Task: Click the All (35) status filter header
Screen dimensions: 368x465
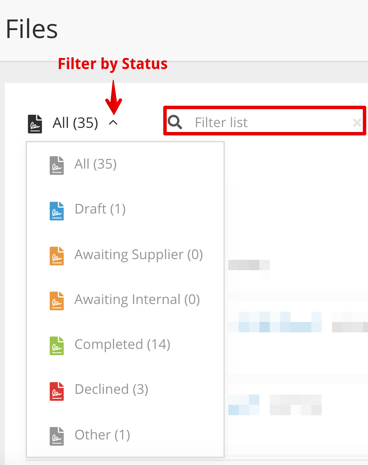Action: click(75, 123)
